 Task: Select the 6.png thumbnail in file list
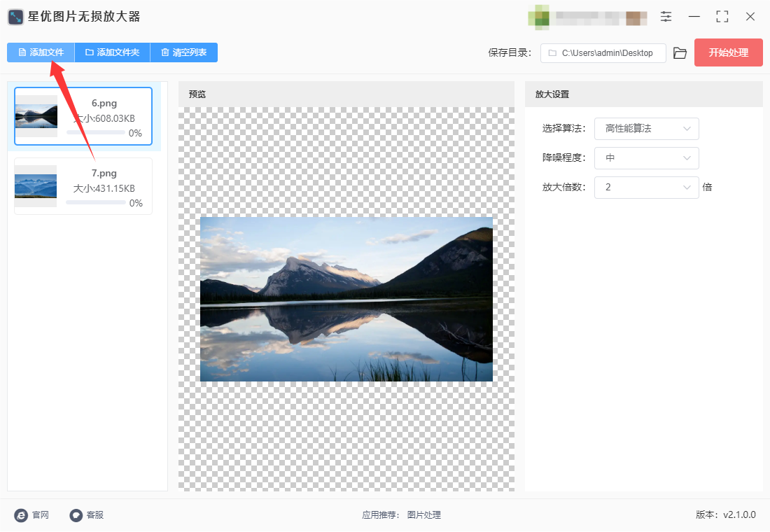[36, 116]
